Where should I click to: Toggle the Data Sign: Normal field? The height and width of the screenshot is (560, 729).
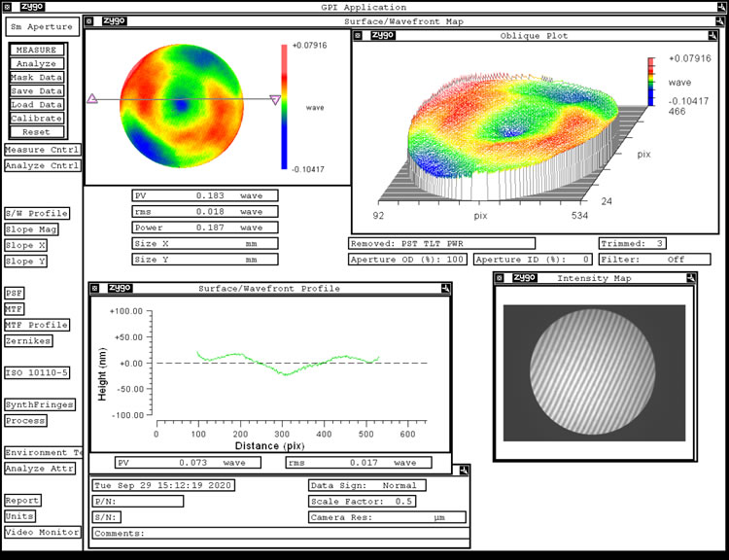pyautogui.click(x=365, y=485)
